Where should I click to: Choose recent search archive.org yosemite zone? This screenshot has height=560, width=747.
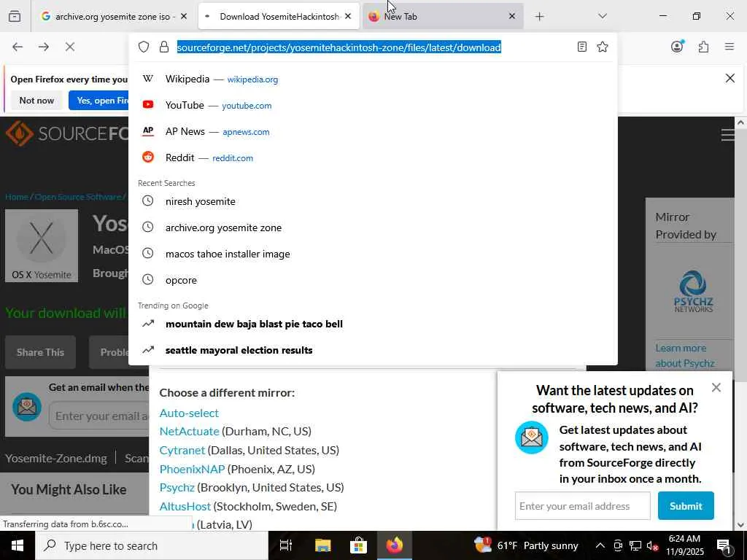(x=373, y=227)
